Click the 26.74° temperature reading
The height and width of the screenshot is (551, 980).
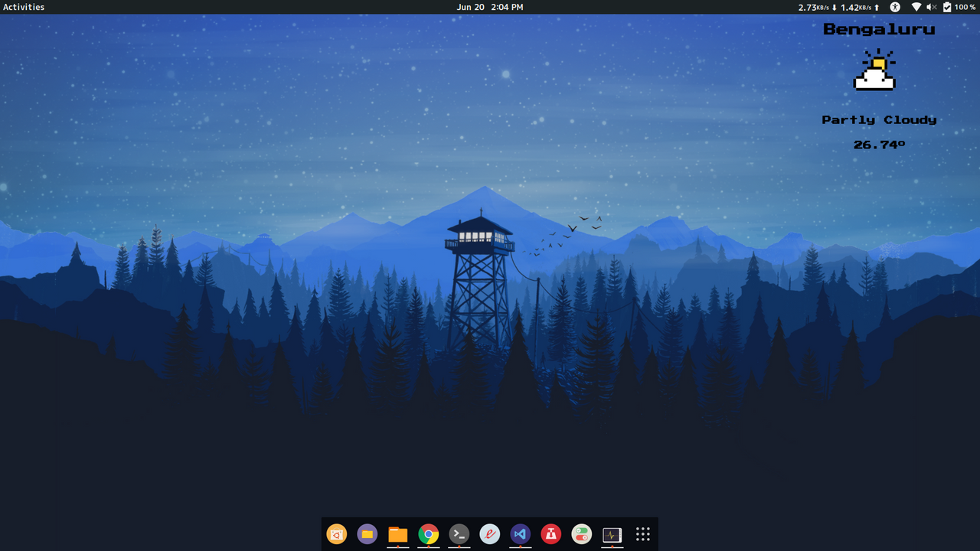coord(879,144)
